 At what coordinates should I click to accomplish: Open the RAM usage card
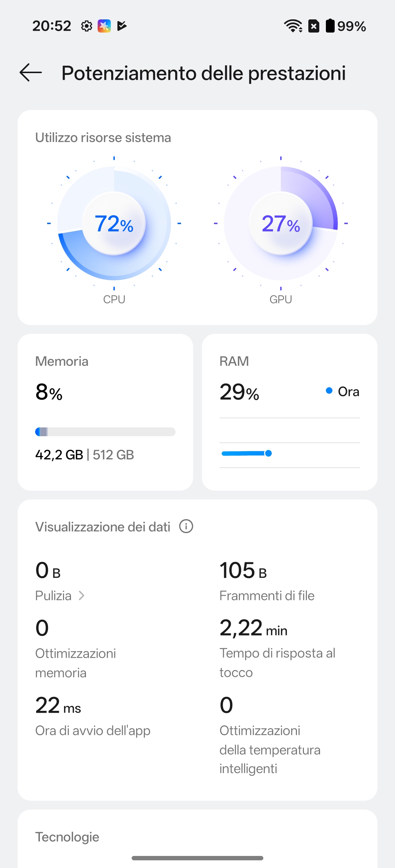click(x=289, y=412)
